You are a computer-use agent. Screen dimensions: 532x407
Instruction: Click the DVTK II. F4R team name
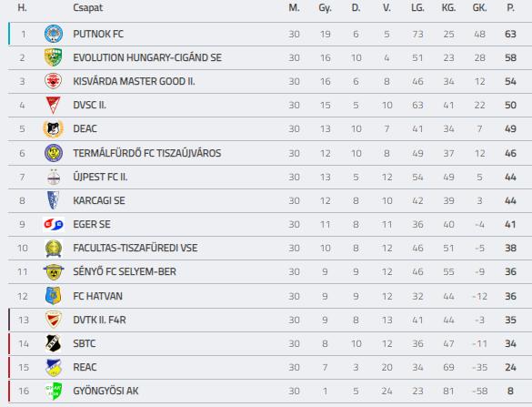(99, 320)
